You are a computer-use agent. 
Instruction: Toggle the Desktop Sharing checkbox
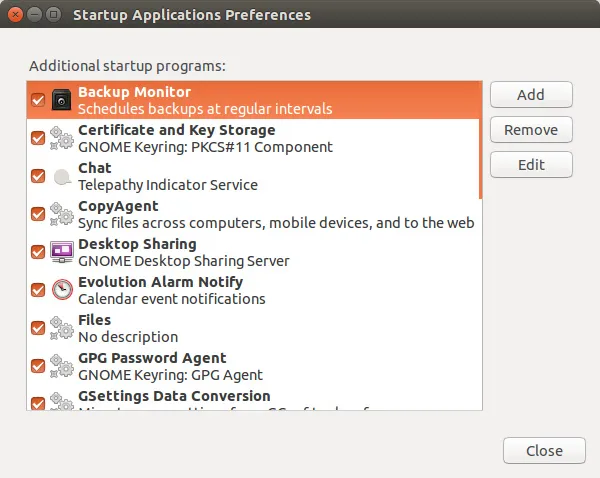38,252
